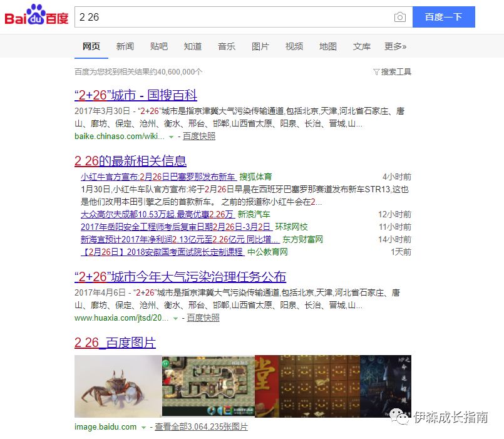Open 大众高尔夫成都10.53万起 news link
Image resolution: width=504 pixels, height=439 pixels.
click(x=158, y=214)
